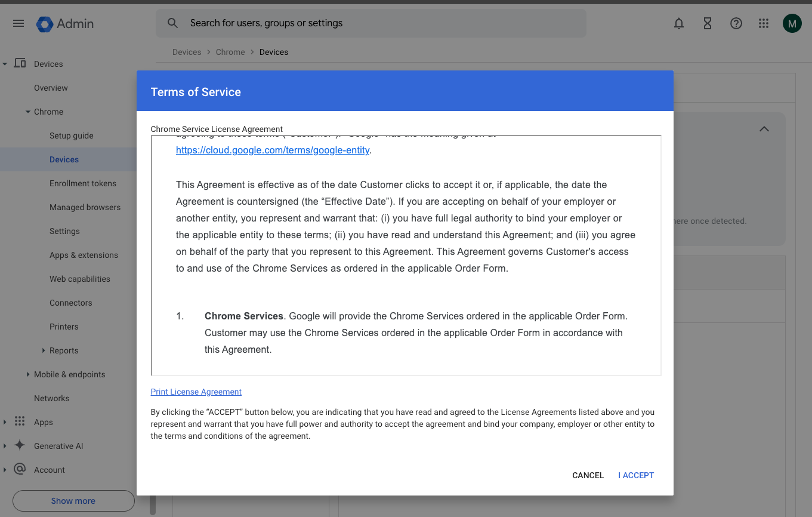Open the account avatar labeled M
812x517 pixels.
[x=792, y=23]
